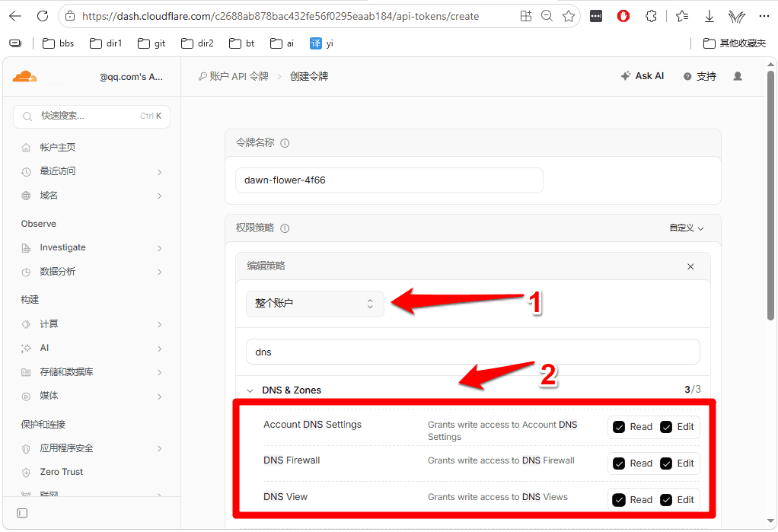Open the 自定义 policy type dropdown
Viewport: 778px width, 532px height.
(686, 228)
